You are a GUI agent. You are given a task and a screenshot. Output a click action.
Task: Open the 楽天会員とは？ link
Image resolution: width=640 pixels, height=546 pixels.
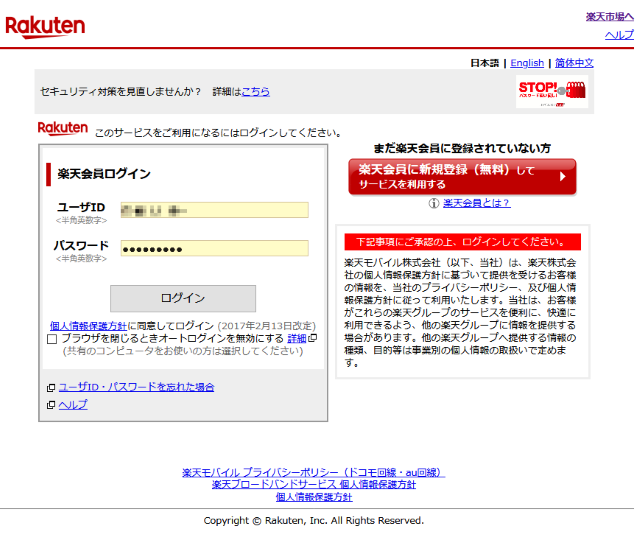pyautogui.click(x=476, y=203)
